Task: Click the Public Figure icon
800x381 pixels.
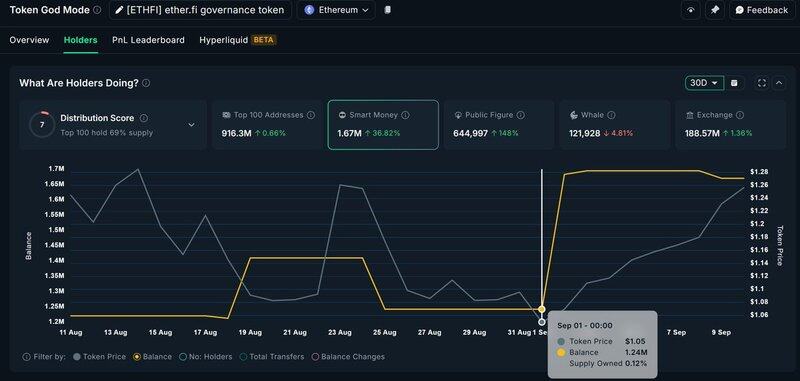Action: (458, 115)
